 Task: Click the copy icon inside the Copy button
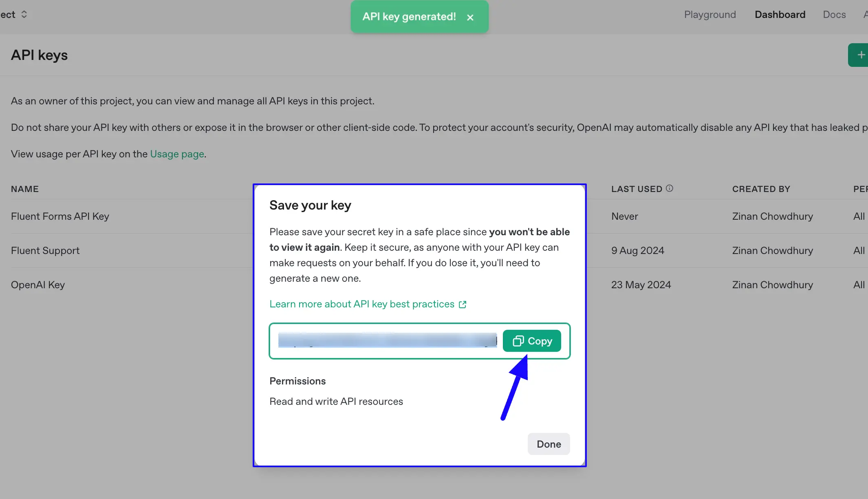pyautogui.click(x=518, y=341)
